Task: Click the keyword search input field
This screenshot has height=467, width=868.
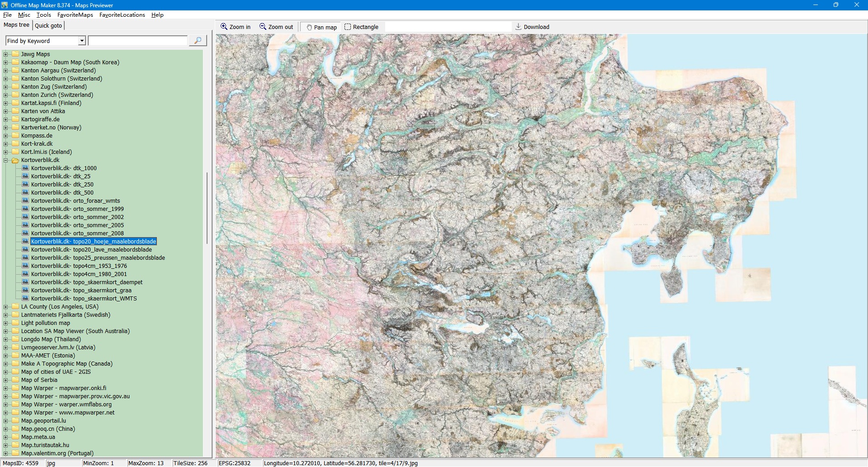Action: click(x=138, y=41)
